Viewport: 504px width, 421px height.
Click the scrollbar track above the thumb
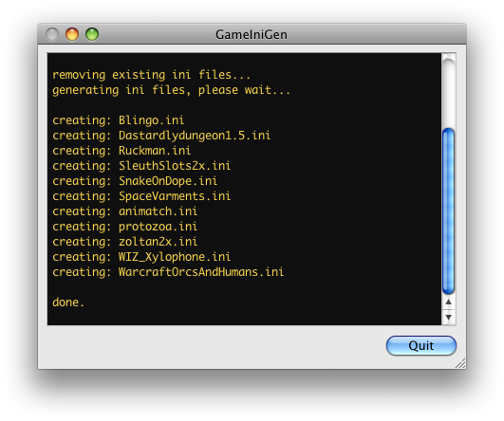[x=448, y=93]
